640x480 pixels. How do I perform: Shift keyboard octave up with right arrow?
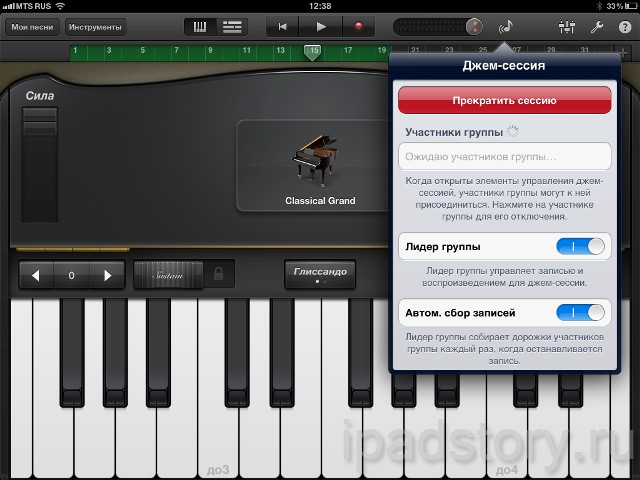pyautogui.click(x=106, y=274)
